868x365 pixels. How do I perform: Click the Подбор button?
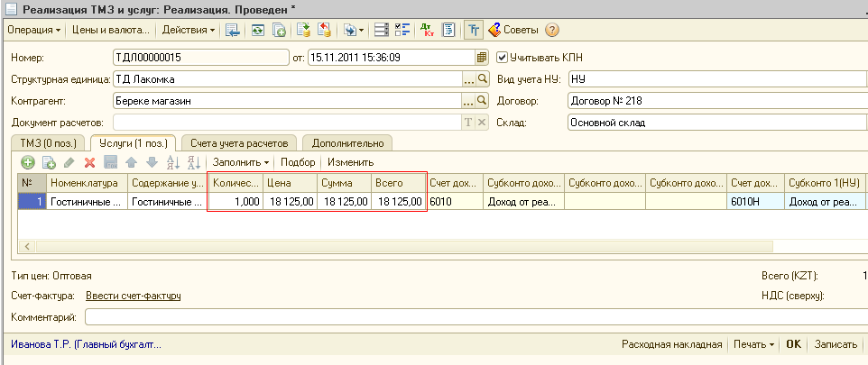click(298, 162)
